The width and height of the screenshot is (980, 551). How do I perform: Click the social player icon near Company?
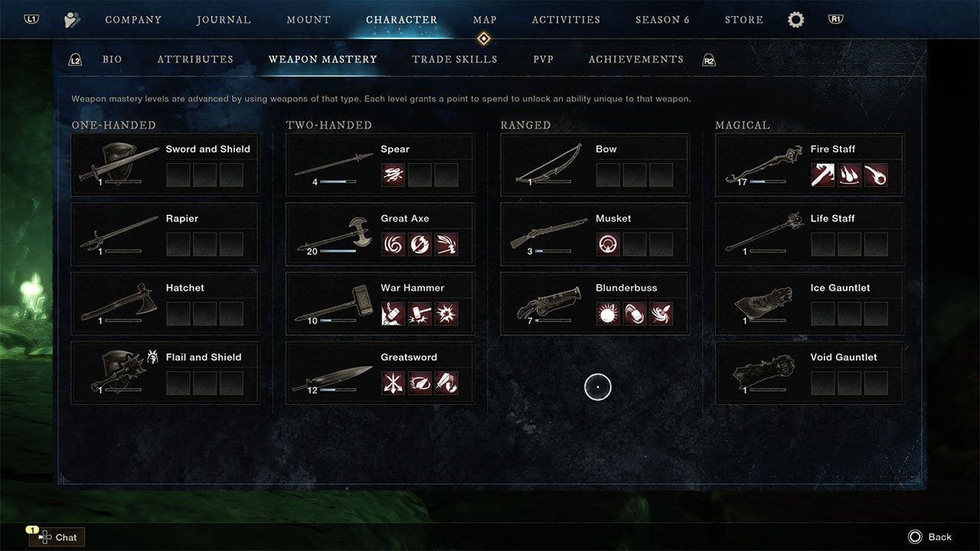point(72,20)
